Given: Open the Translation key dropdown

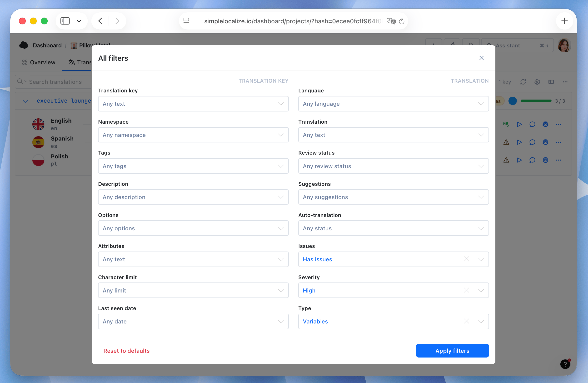Looking at the screenshot, I should 193,104.
